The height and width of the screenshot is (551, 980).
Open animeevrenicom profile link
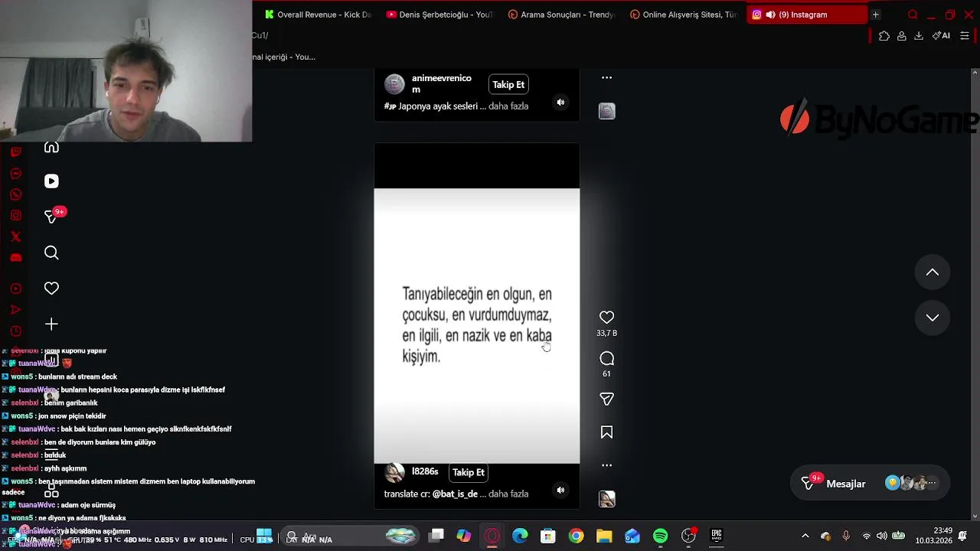[442, 83]
